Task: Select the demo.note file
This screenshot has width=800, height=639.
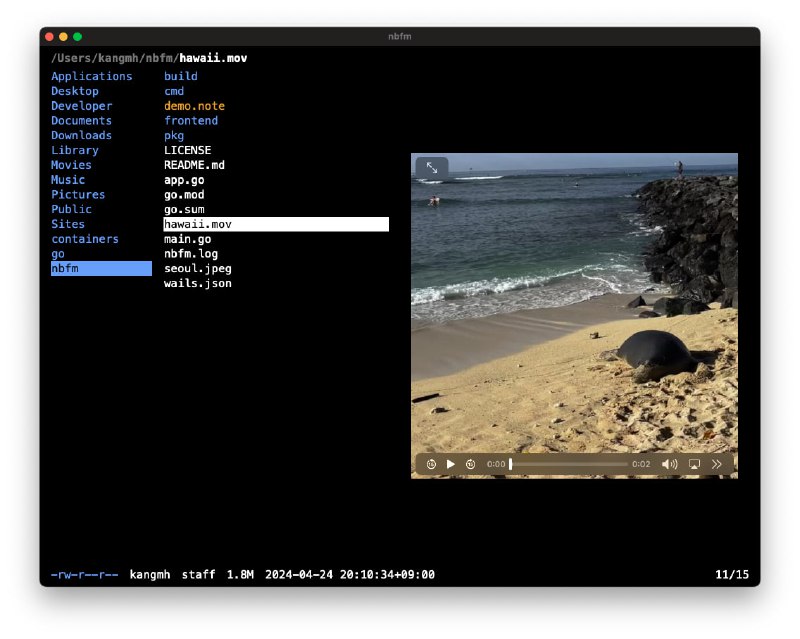Action: click(194, 106)
